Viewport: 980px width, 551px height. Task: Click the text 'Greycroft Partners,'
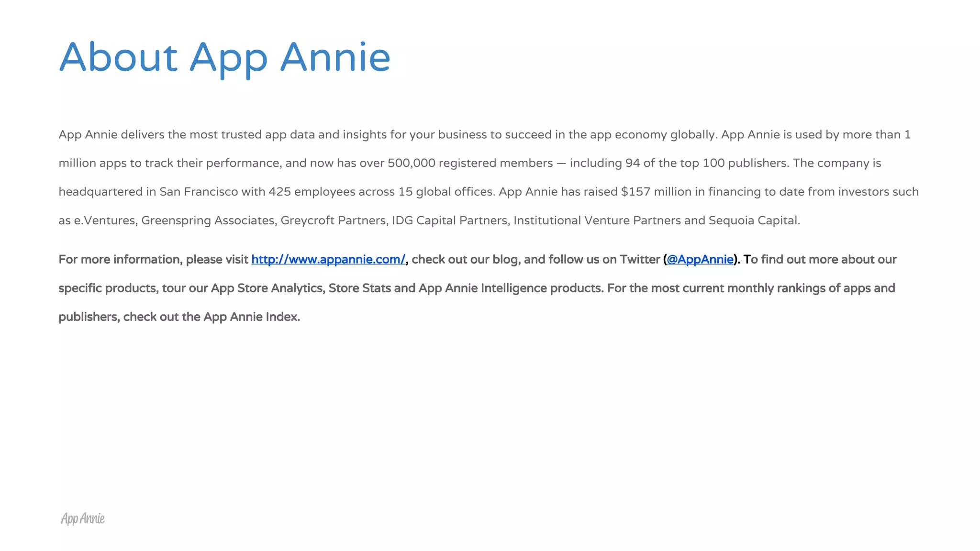tap(334, 220)
